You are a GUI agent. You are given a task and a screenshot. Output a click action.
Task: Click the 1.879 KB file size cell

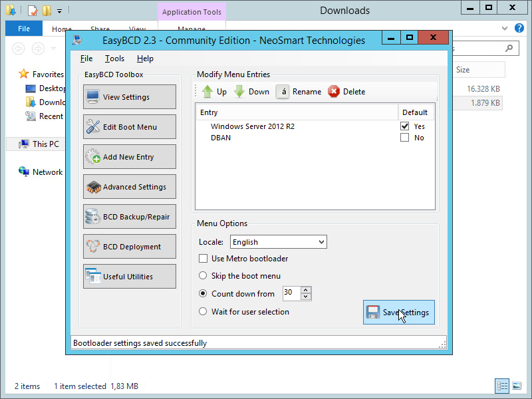(485, 103)
